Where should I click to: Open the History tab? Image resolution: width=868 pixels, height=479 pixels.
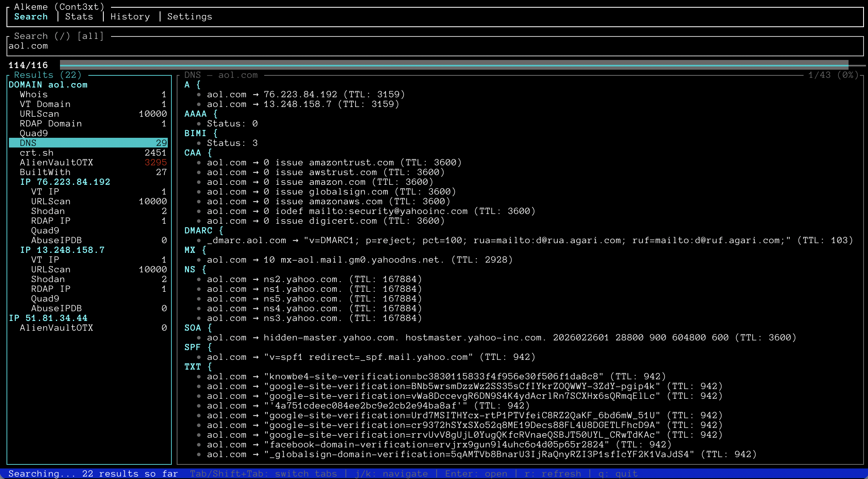pos(130,17)
